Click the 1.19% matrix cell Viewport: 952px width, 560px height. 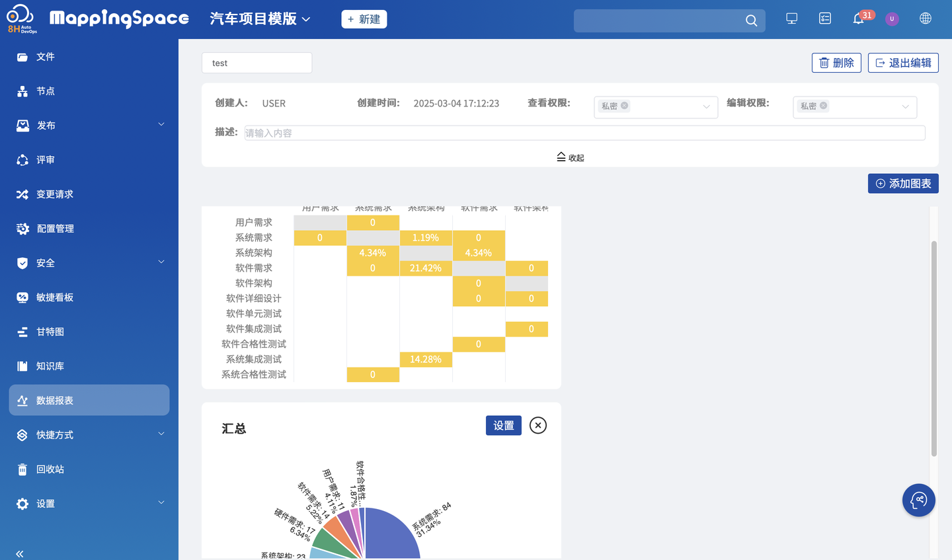coord(426,237)
